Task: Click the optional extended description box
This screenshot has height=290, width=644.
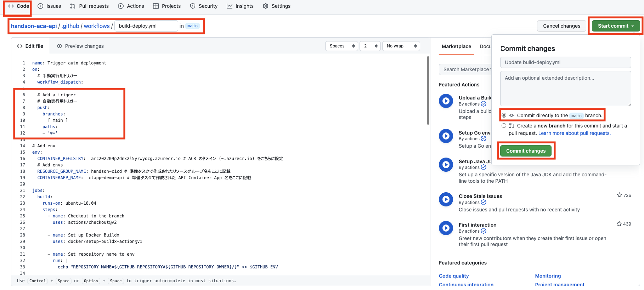Action: 566,89
